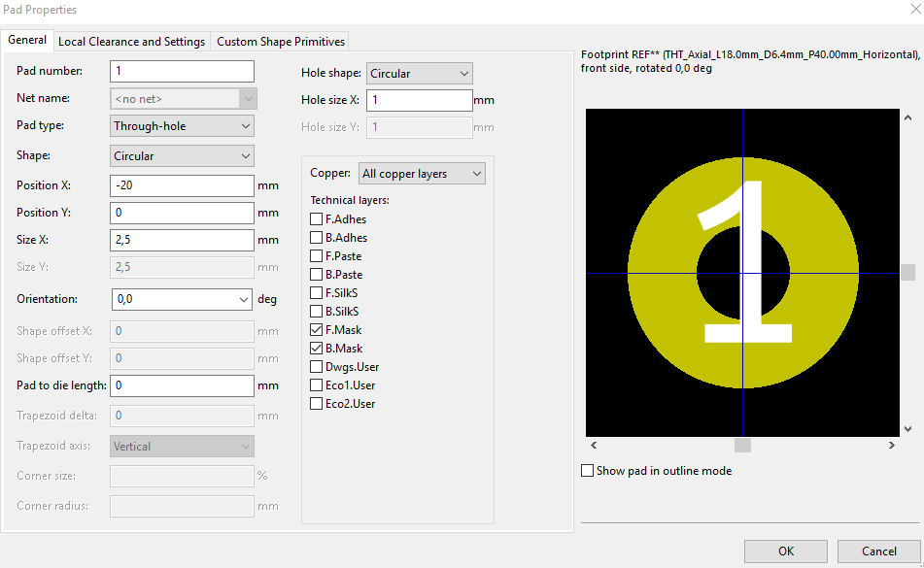This screenshot has width=924, height=568.
Task: Check the Eco1.User layer box
Action: [316, 384]
